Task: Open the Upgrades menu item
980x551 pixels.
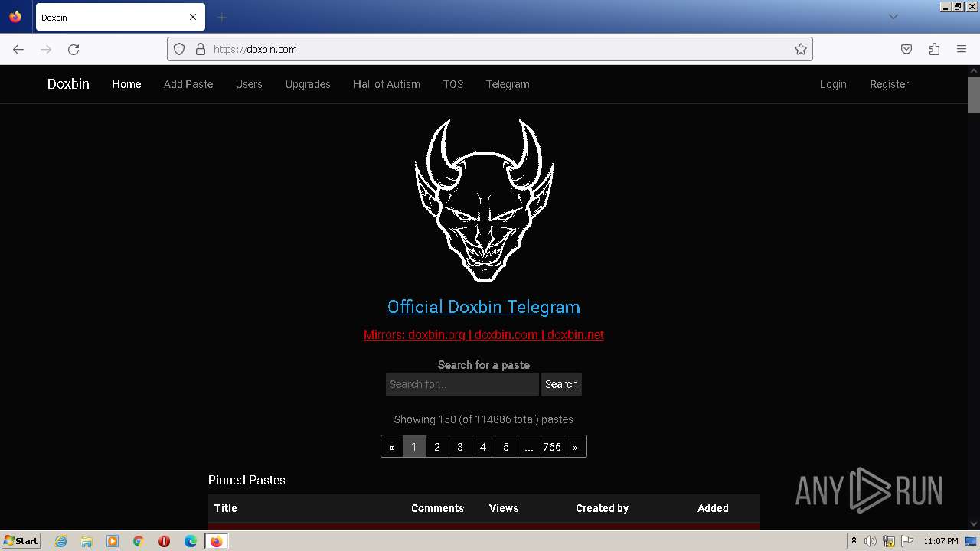Action: 308,84
